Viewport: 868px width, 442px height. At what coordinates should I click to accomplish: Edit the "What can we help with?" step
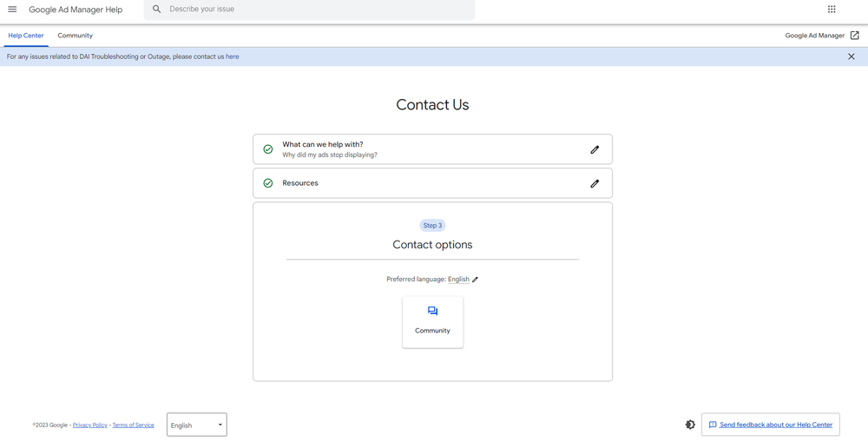(x=595, y=149)
